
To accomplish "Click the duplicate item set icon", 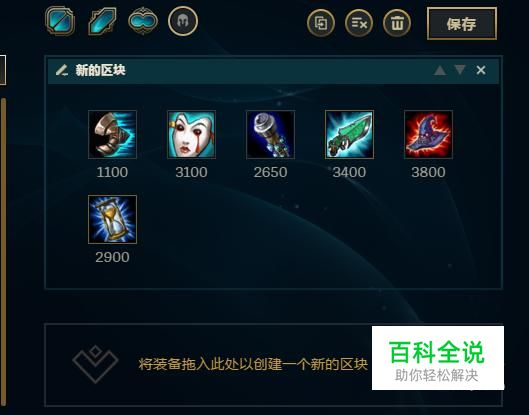I will [321, 23].
